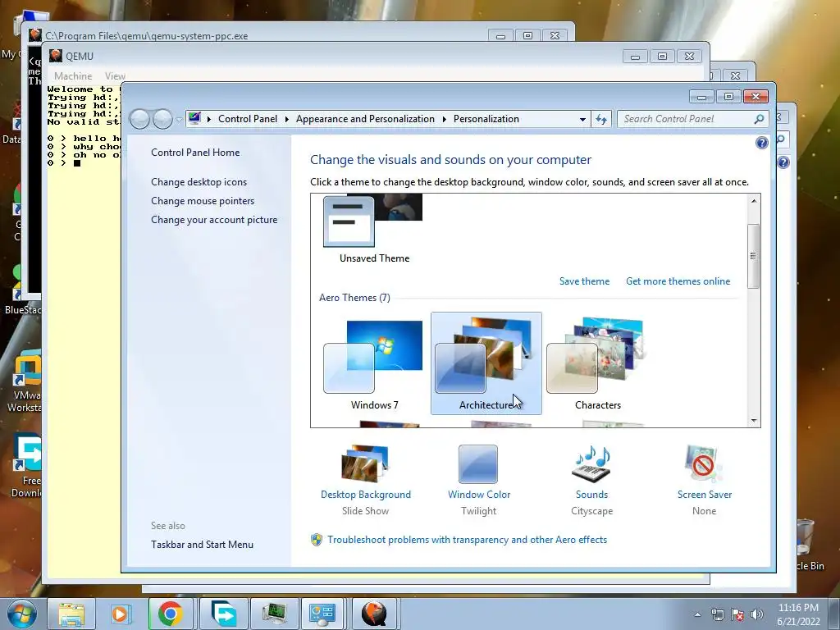Click the Forward navigation button

tap(162, 119)
